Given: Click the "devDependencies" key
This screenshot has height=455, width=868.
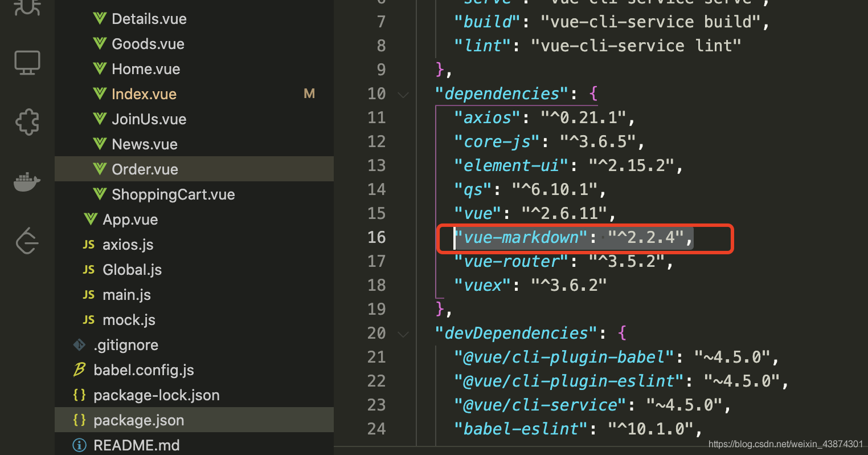Looking at the screenshot, I should pos(516,333).
